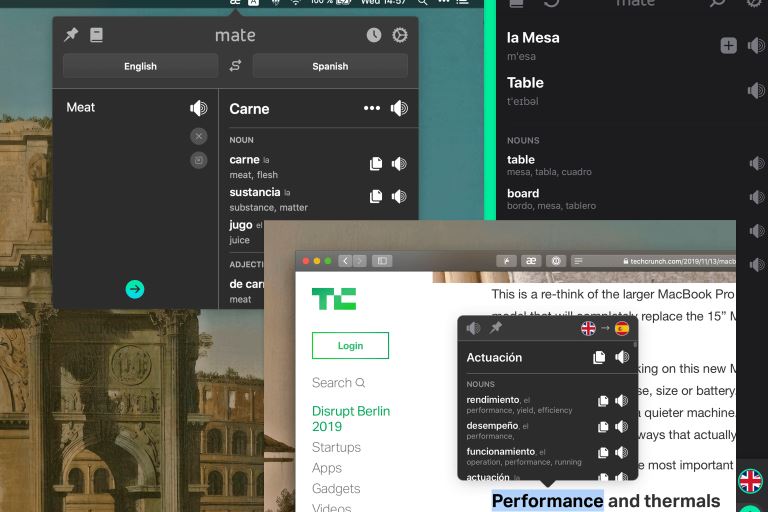Screen dimensions: 768x512
Task: Click the Spain flag target language in popup
Action: (622, 328)
